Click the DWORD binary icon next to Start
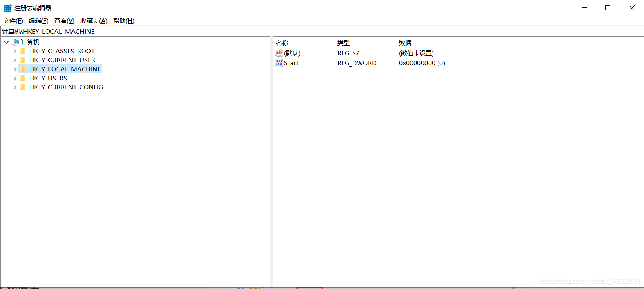This screenshot has width=644, height=289. 279,63
